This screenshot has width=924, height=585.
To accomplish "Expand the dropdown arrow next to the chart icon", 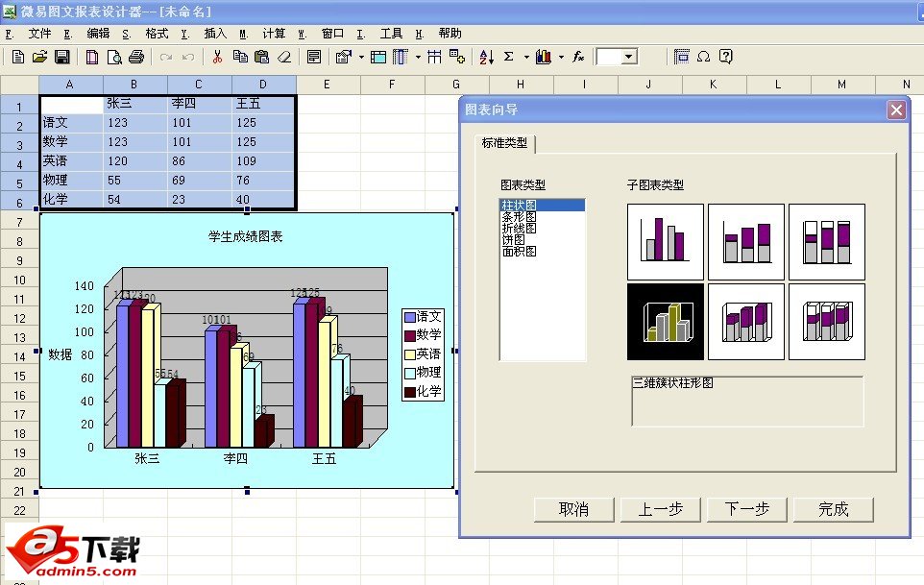I will 561,58.
